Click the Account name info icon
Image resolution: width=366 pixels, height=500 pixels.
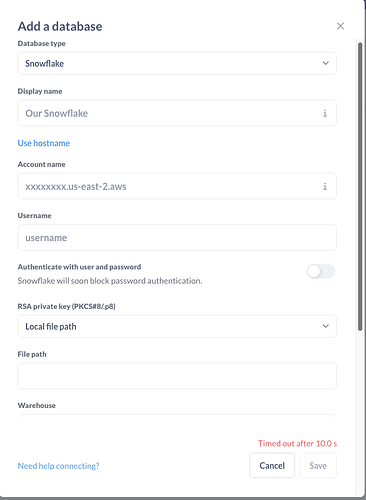(325, 186)
